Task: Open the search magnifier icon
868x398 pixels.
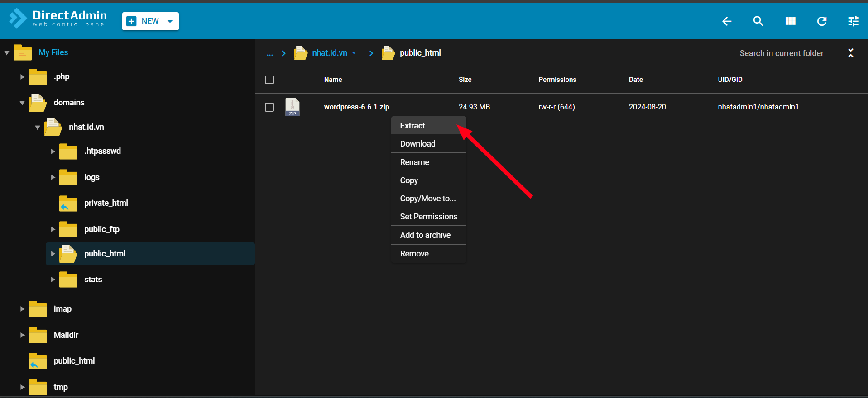Action: tap(758, 21)
